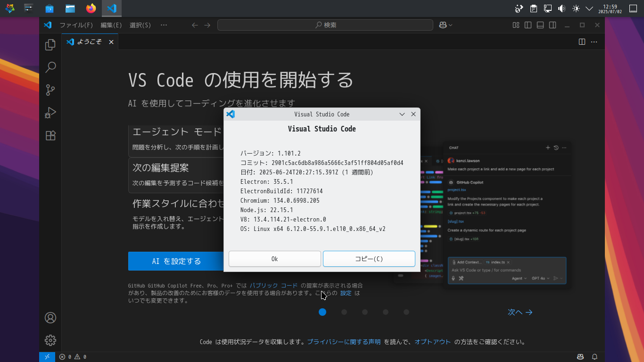Image resolution: width=644 pixels, height=362 pixels.
Task: Open the clipboard tray icon
Action: pyautogui.click(x=533, y=8)
